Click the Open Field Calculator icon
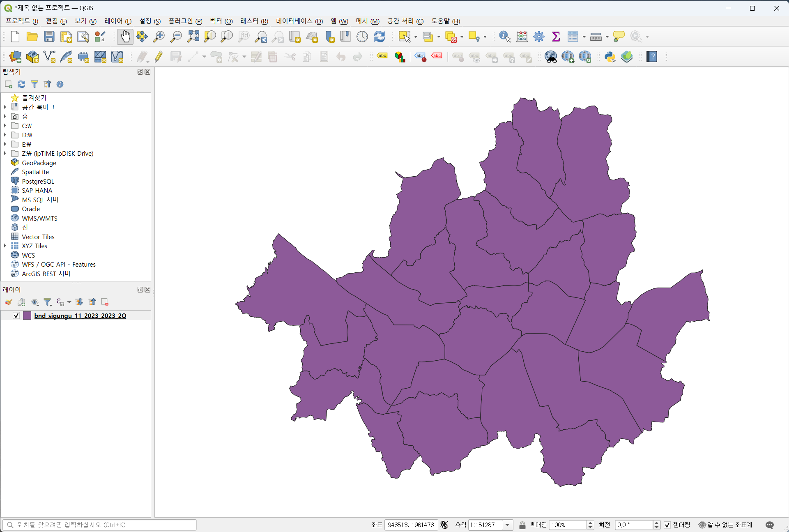This screenshot has height=532, width=789. pos(522,37)
